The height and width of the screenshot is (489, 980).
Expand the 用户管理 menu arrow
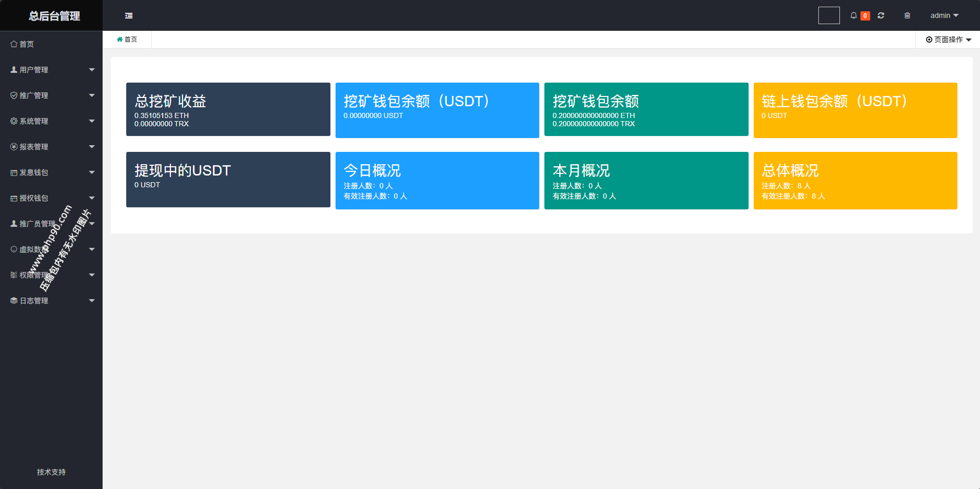92,70
